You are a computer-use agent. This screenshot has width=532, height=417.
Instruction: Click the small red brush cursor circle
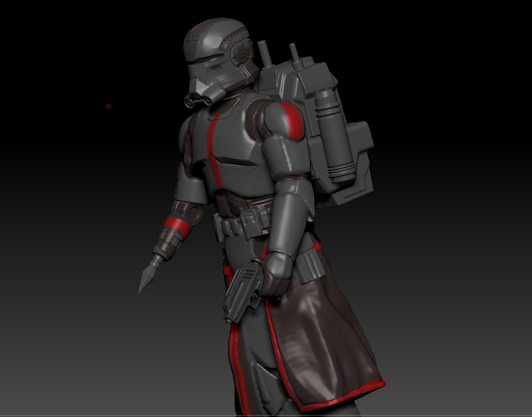(108, 106)
